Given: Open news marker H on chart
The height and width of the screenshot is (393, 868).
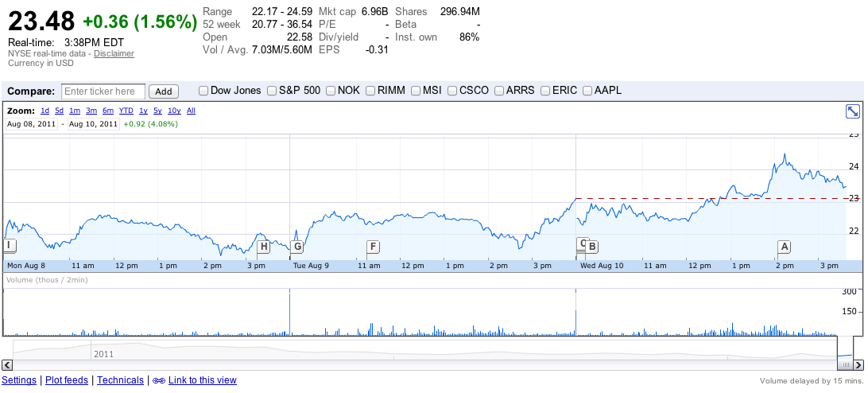Looking at the screenshot, I should pyautogui.click(x=264, y=247).
